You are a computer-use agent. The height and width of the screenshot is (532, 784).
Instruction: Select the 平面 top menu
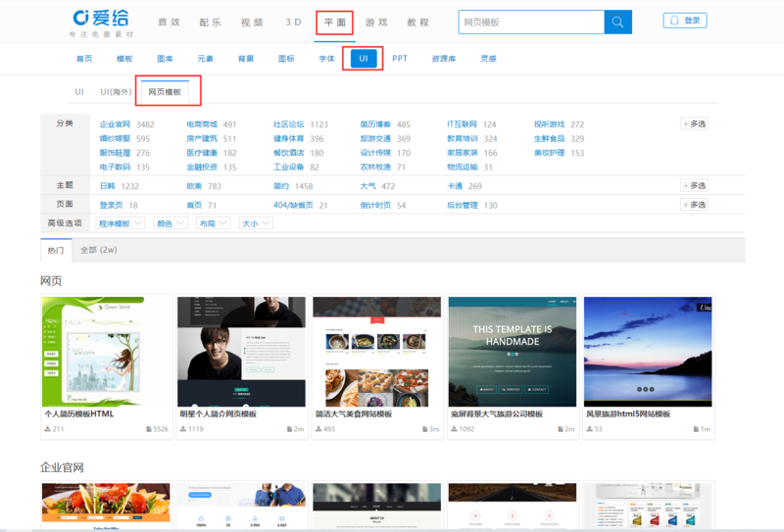(335, 22)
